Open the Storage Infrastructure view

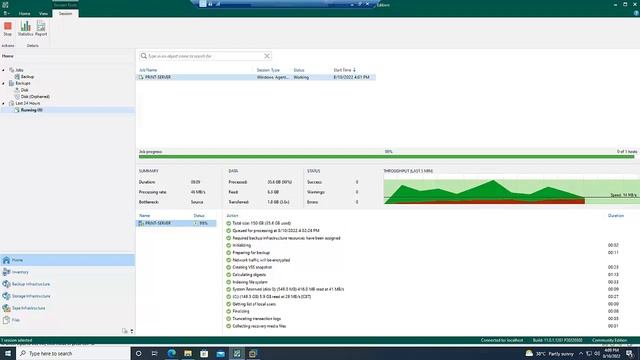pos(27,296)
